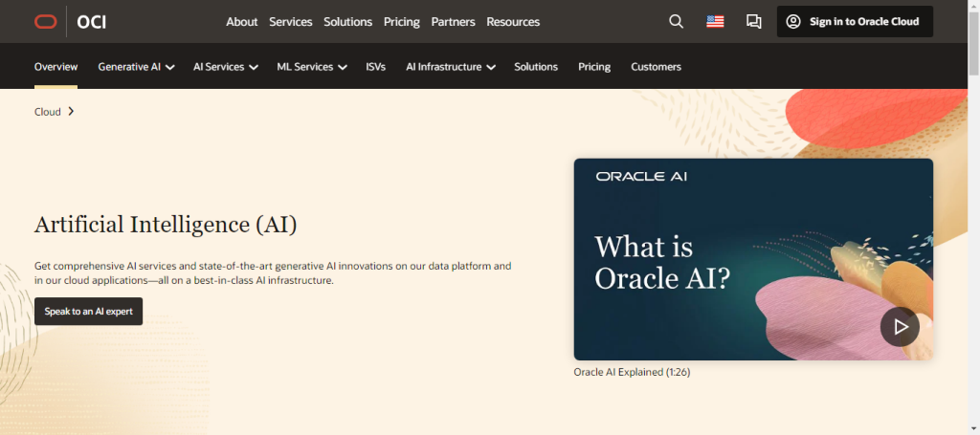The height and width of the screenshot is (435, 980).
Task: Expand the AI Services dropdown
Action: [x=226, y=67]
